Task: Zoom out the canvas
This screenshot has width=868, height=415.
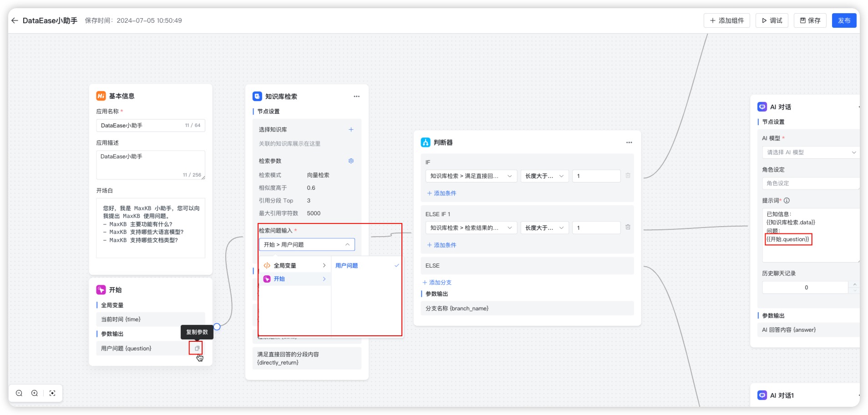Action: tap(19, 393)
